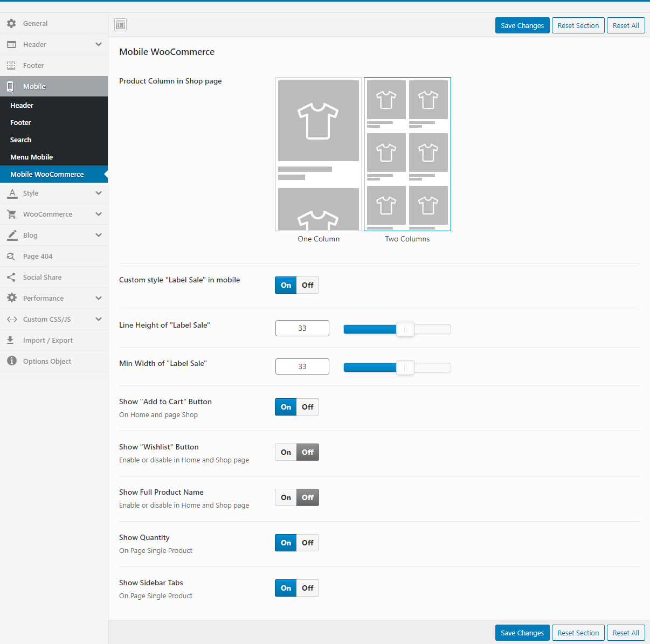
Task: Switch Show Add to Cart Button off
Action: pos(308,407)
